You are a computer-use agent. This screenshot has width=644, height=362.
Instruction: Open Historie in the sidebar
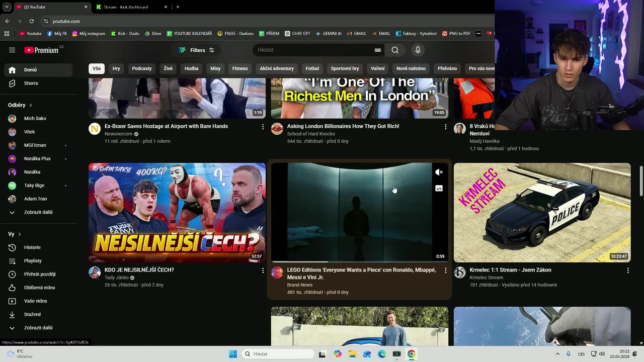point(38,247)
